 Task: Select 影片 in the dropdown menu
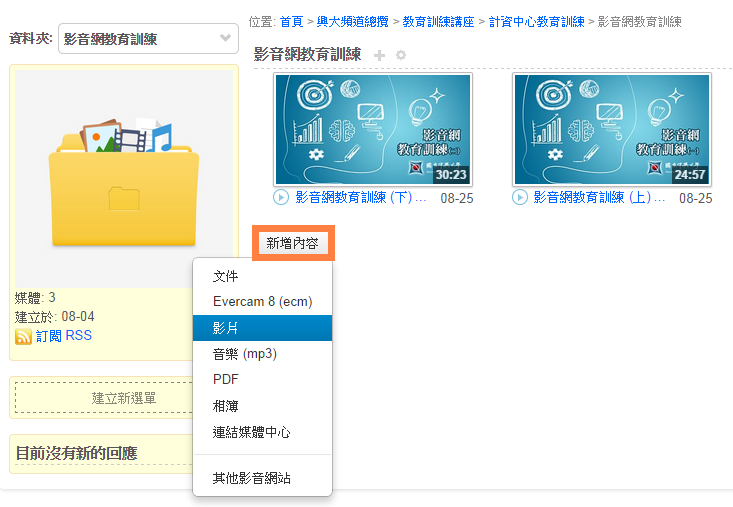[x=226, y=328]
